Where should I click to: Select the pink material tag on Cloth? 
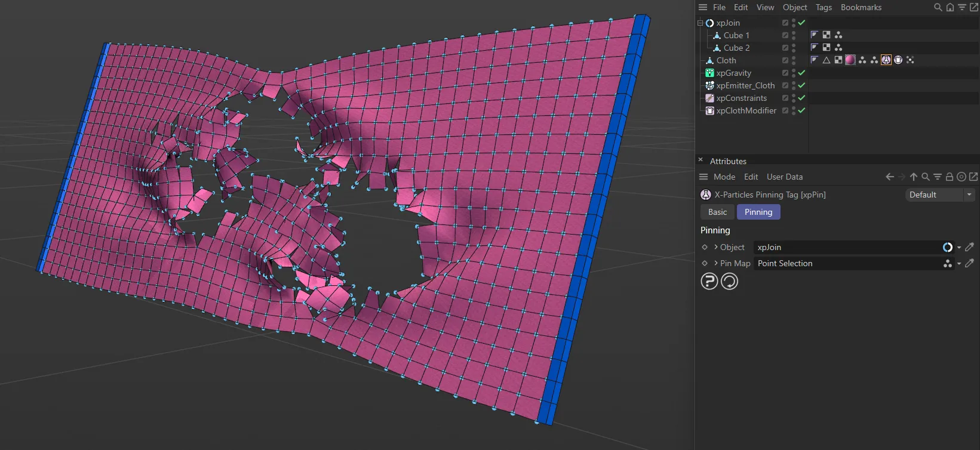pos(850,60)
